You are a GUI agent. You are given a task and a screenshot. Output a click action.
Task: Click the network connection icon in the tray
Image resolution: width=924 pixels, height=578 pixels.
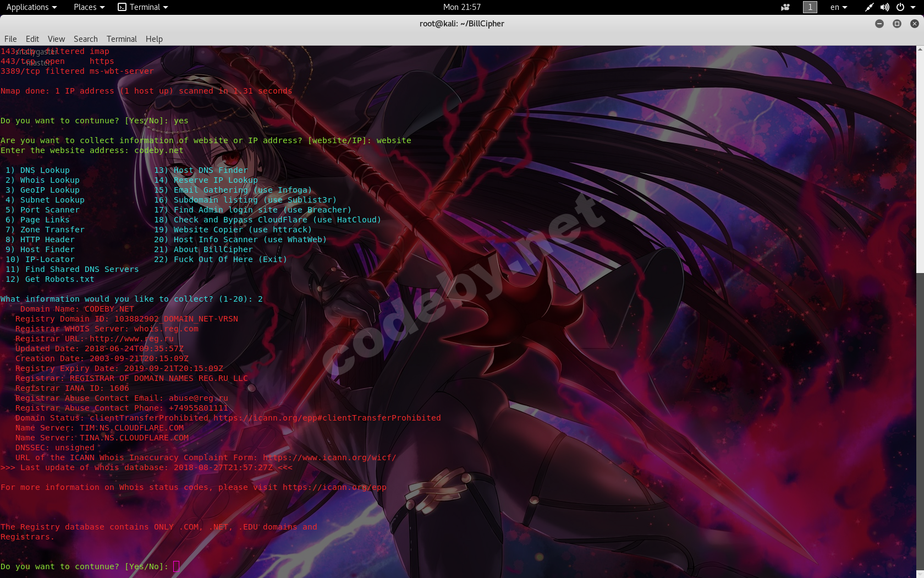pyautogui.click(x=869, y=7)
